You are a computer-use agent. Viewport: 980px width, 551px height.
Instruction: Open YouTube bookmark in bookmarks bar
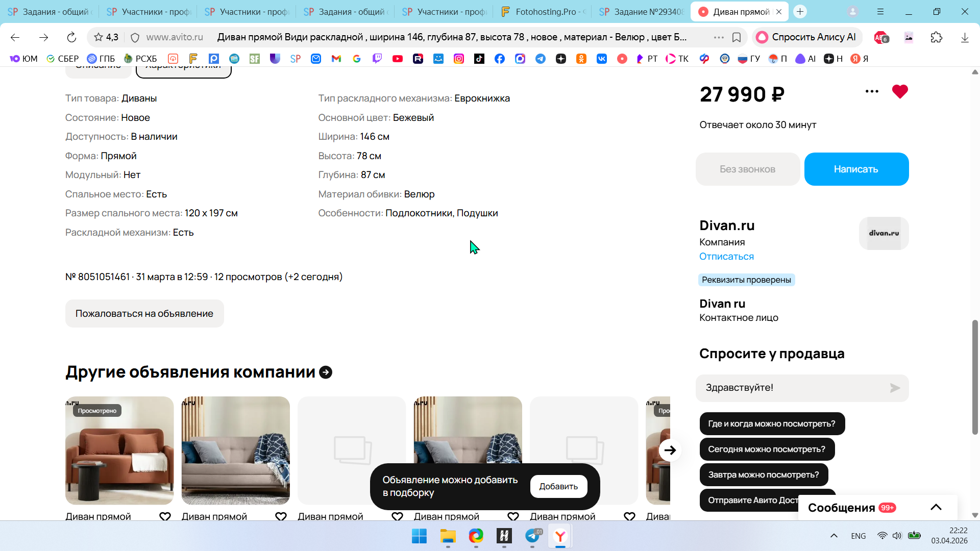398,59
